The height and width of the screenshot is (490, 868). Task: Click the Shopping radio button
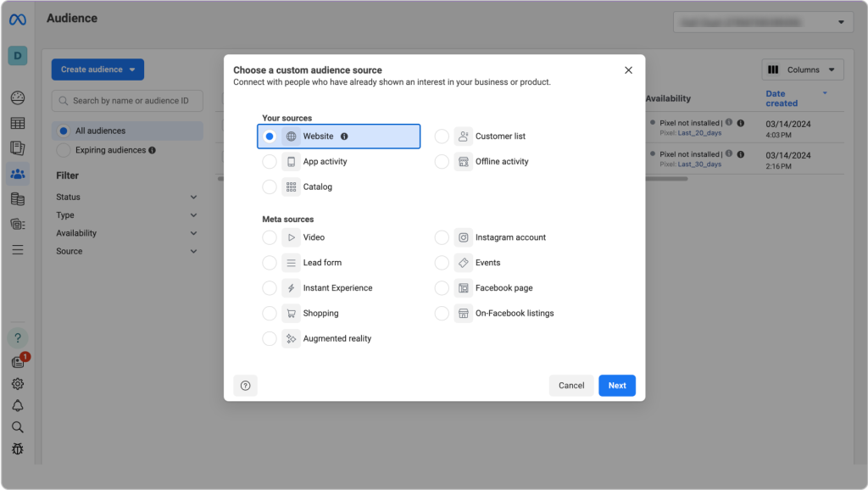pos(270,314)
